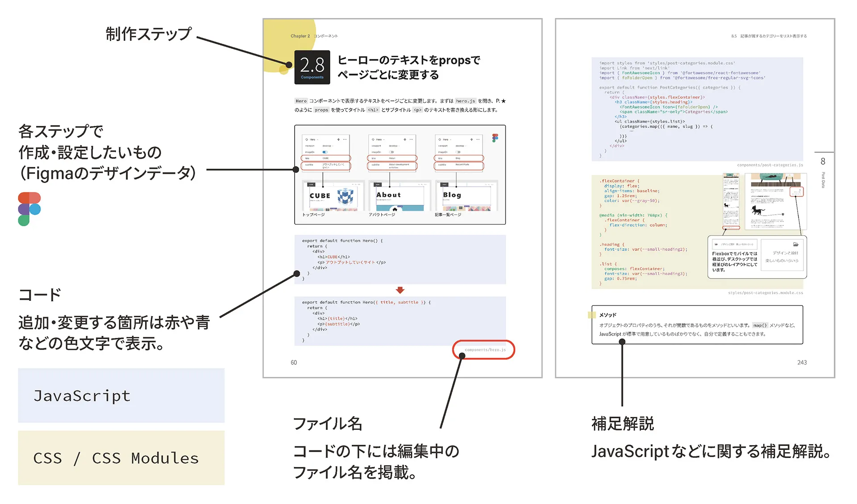Click instance icon beside Hero in first panel
This screenshot has height=504, width=857.
tap(307, 139)
